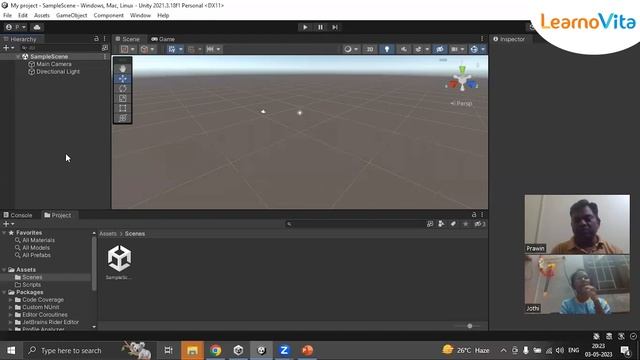Open the GameObject menu

point(71,16)
